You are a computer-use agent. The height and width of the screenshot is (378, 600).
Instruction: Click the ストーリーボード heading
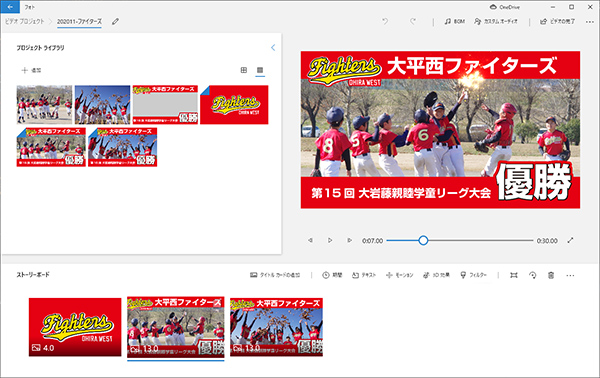click(33, 275)
